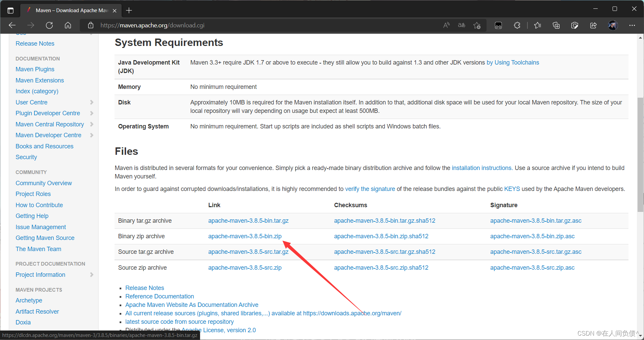Open Books and Resources page

pyautogui.click(x=44, y=146)
